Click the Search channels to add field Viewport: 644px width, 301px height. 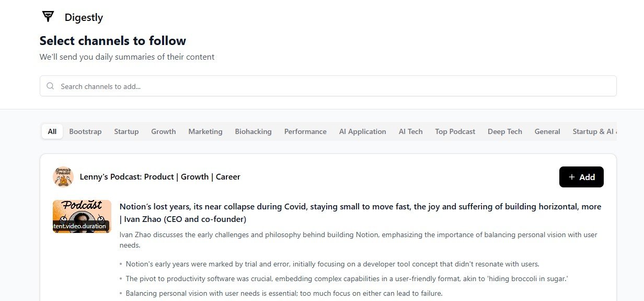coord(335,86)
